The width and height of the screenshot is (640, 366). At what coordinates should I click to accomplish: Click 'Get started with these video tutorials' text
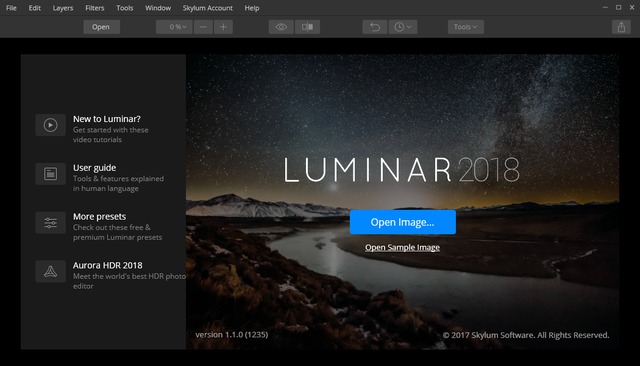(x=111, y=135)
